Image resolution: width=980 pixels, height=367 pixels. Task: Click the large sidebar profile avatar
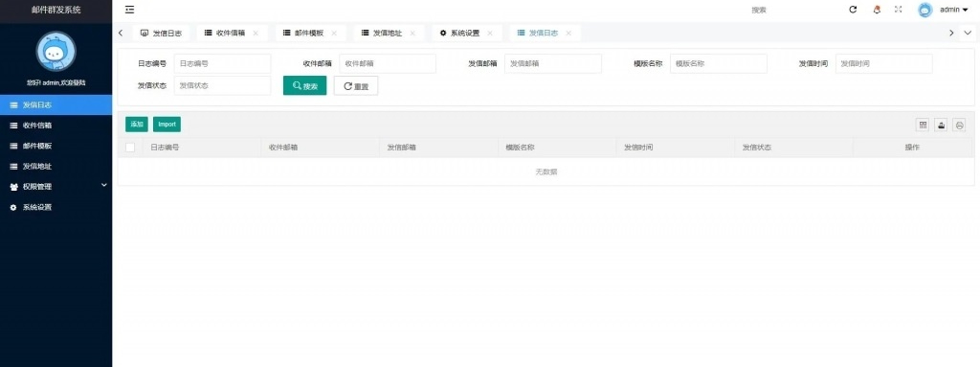click(x=56, y=52)
